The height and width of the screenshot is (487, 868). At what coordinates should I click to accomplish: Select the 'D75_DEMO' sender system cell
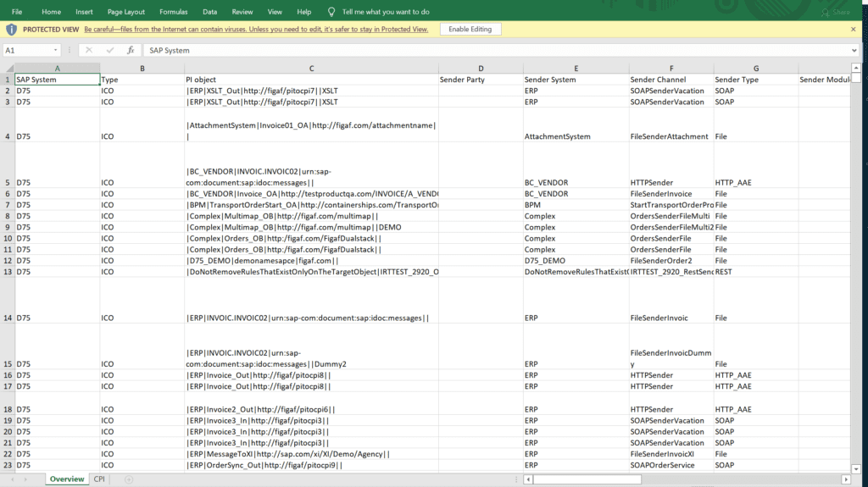(x=576, y=261)
